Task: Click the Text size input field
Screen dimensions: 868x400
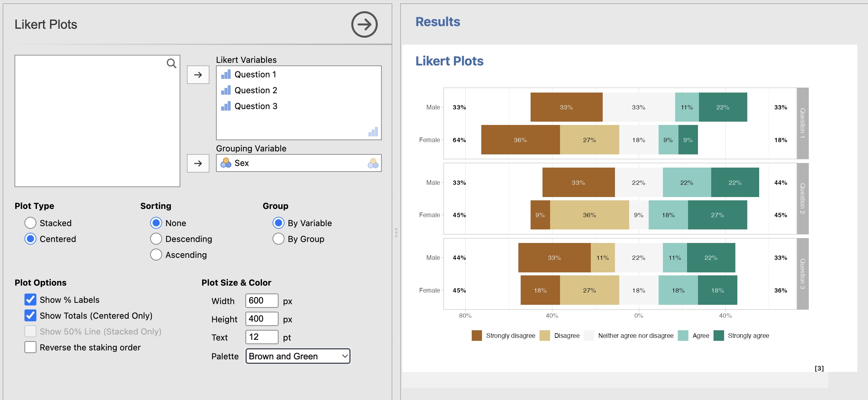Action: (x=261, y=337)
